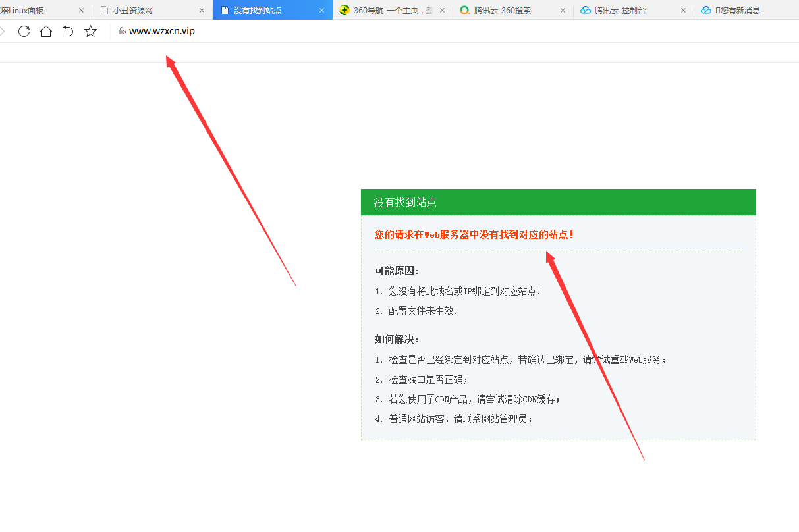799x532 pixels.
Task: Open the 360导航 tab
Action: (393, 10)
